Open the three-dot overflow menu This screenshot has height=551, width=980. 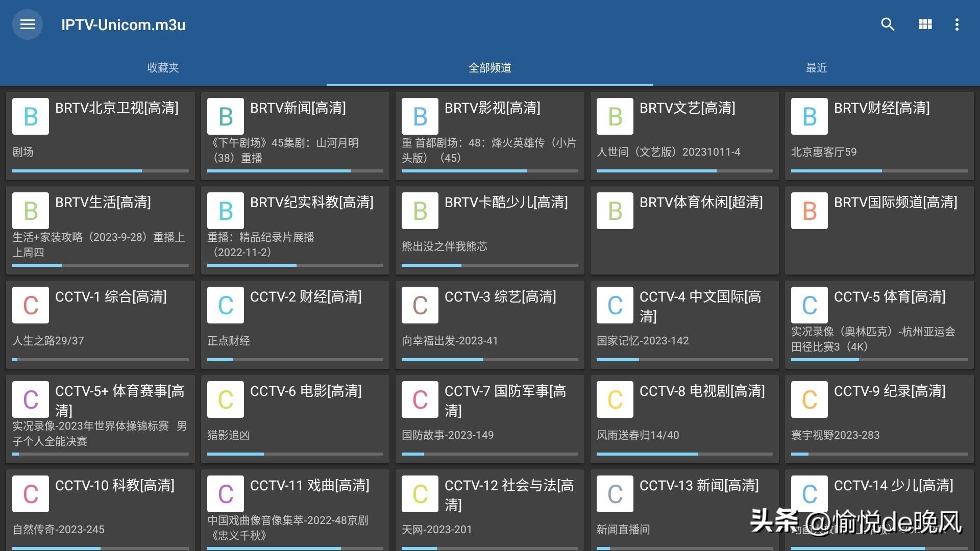957,24
